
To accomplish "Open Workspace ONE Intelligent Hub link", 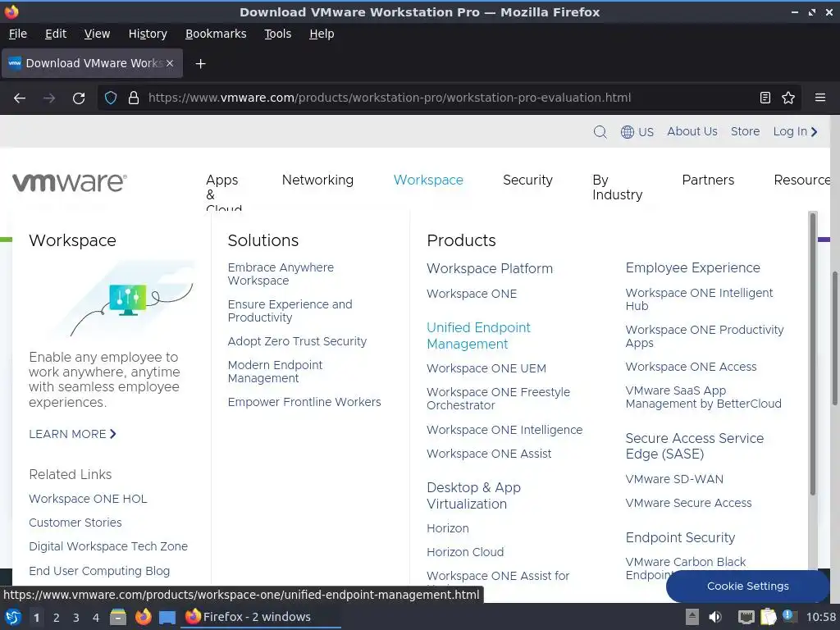I will (699, 299).
